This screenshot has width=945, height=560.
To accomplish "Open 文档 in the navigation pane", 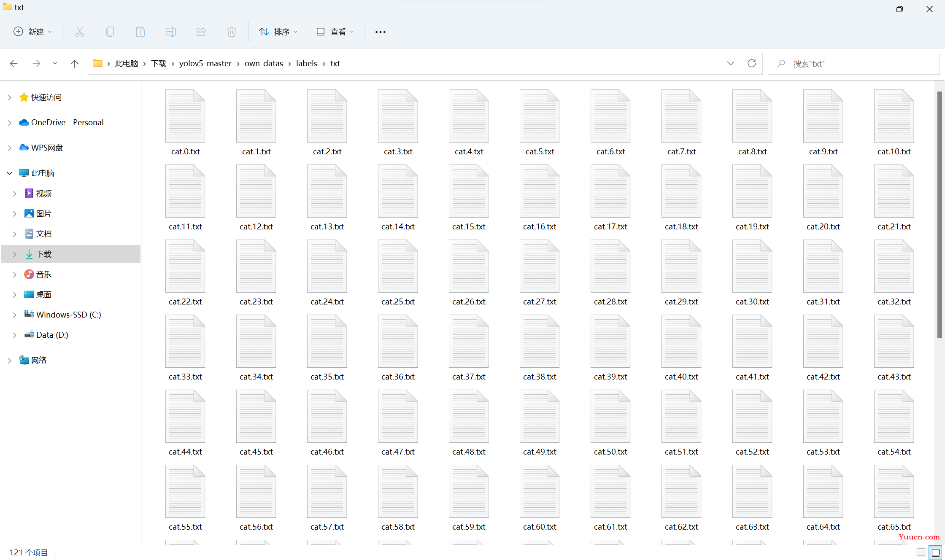I will tap(43, 234).
